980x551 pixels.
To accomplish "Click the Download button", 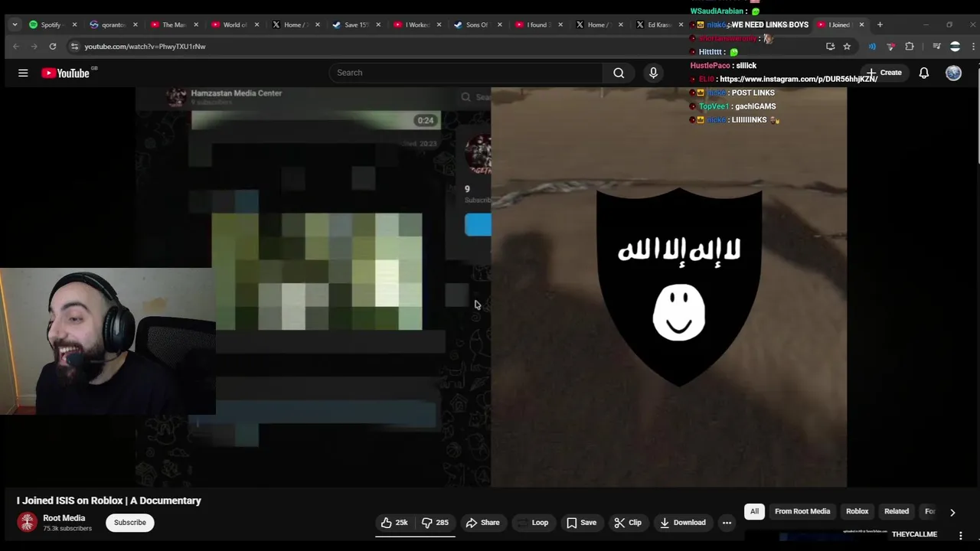I will coord(683,523).
